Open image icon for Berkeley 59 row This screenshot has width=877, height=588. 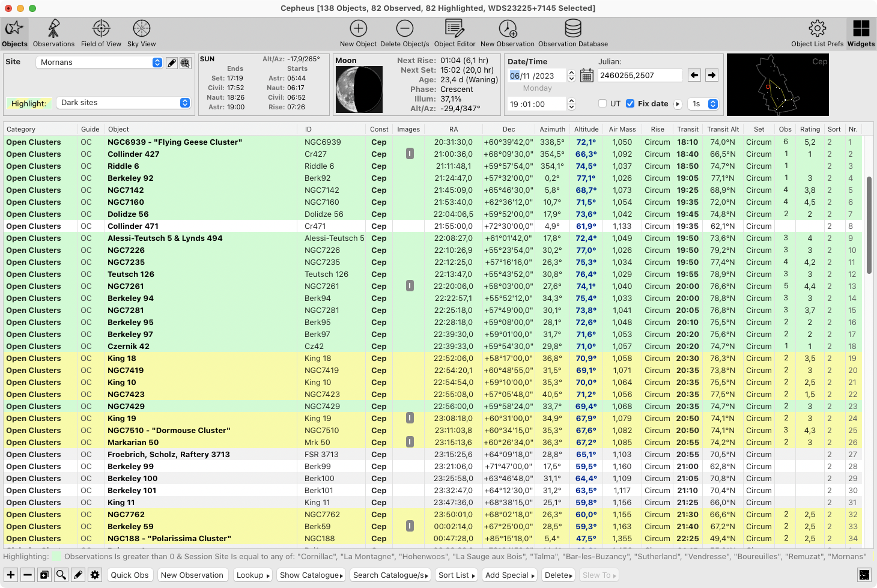click(x=410, y=526)
